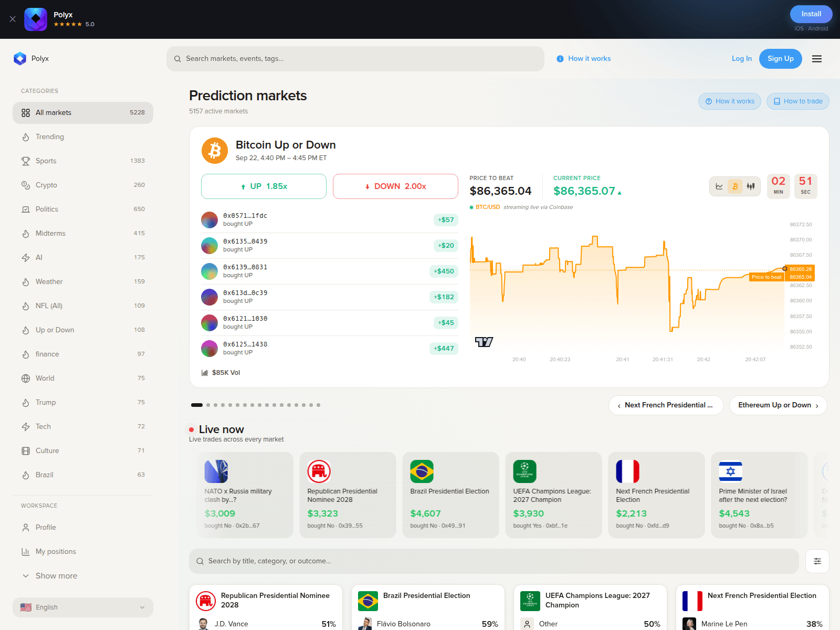This screenshot has width=840, height=630.
Task: Open Prime Minister of Israel live card
Action: click(759, 495)
